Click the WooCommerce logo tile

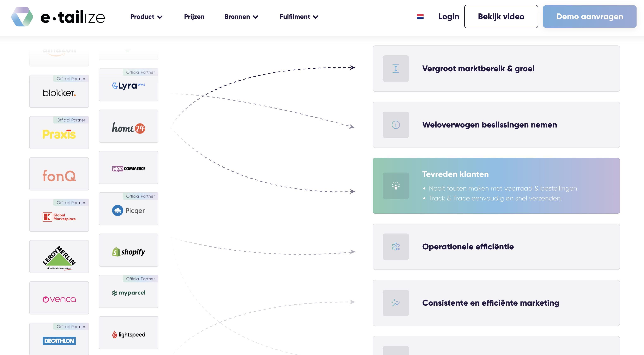click(128, 168)
